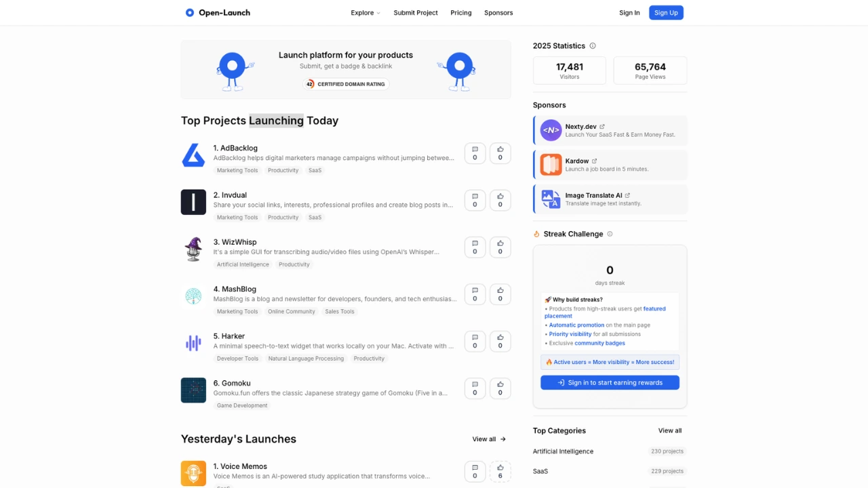The width and height of the screenshot is (868, 488).
Task: Open the Invdual project title
Action: pos(230,195)
